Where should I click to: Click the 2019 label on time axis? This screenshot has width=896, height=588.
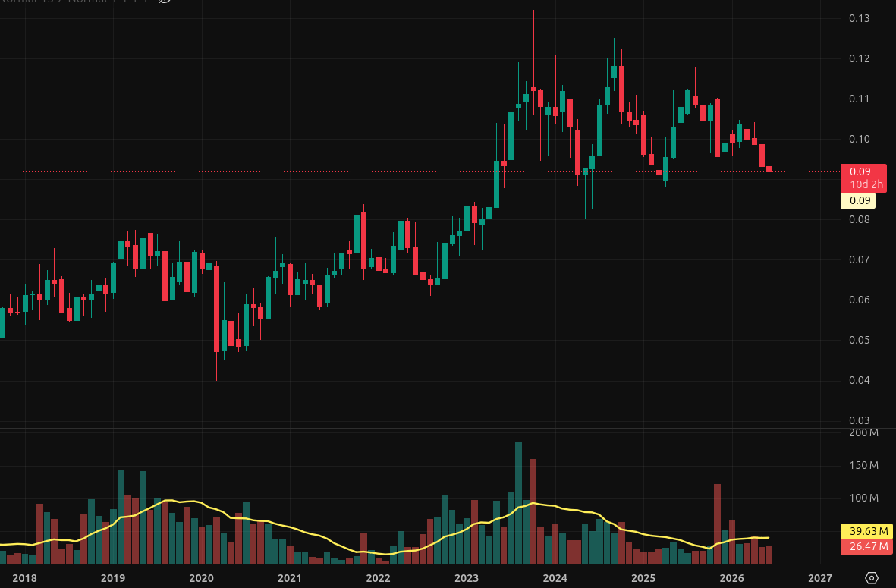(113, 578)
